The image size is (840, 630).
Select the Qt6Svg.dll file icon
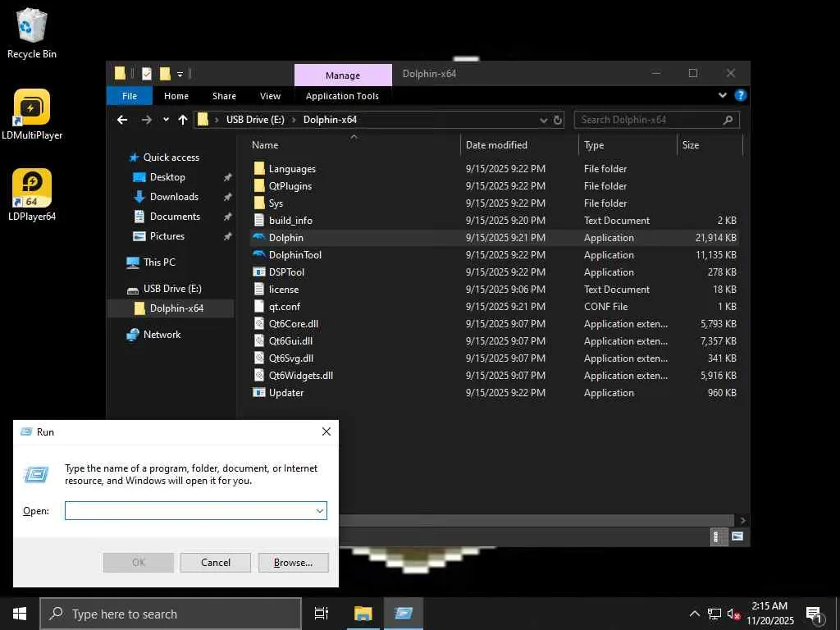coord(258,358)
